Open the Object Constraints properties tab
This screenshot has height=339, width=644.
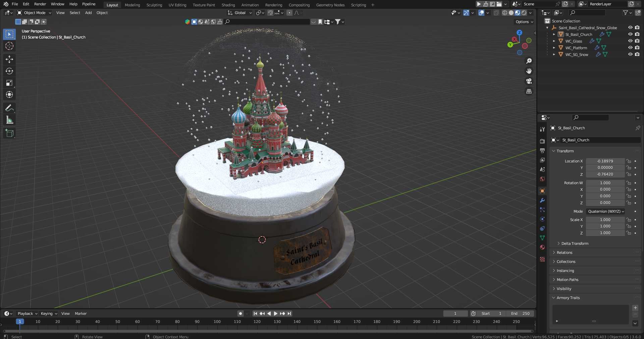542,228
